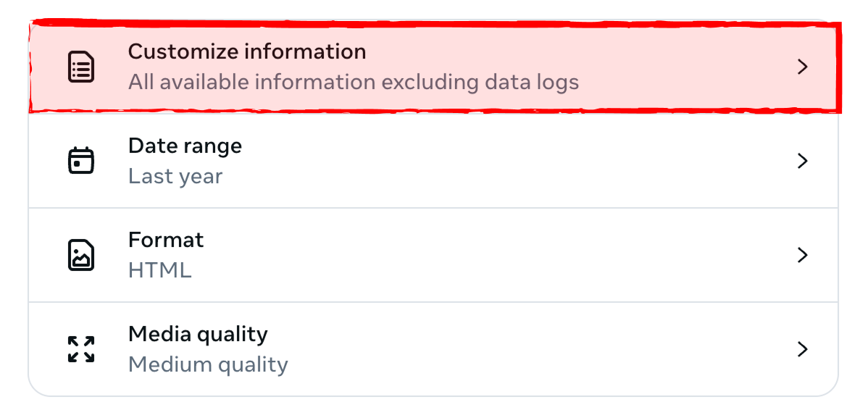This screenshot has height=410, width=868.
Task: Select the Date range title
Action: tap(185, 146)
